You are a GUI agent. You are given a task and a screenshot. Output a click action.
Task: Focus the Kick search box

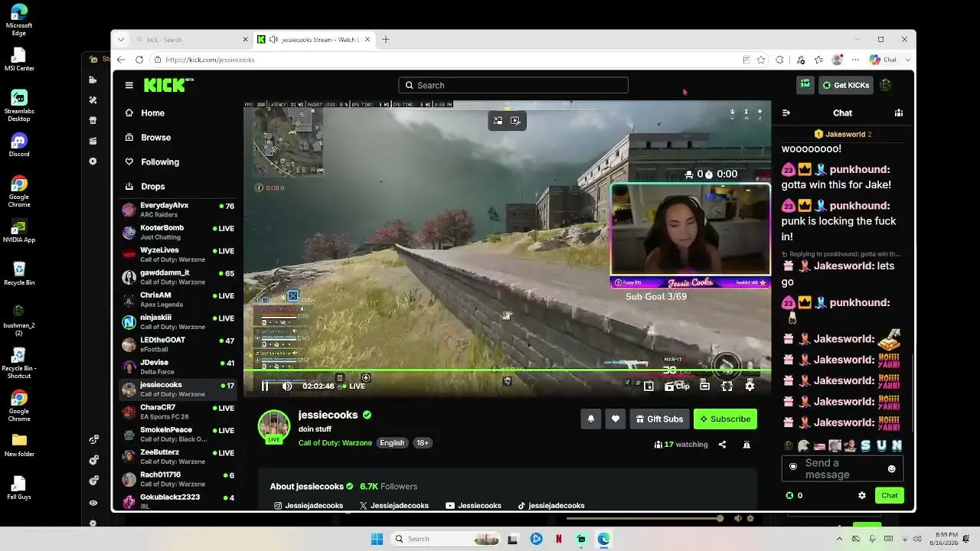tap(513, 85)
